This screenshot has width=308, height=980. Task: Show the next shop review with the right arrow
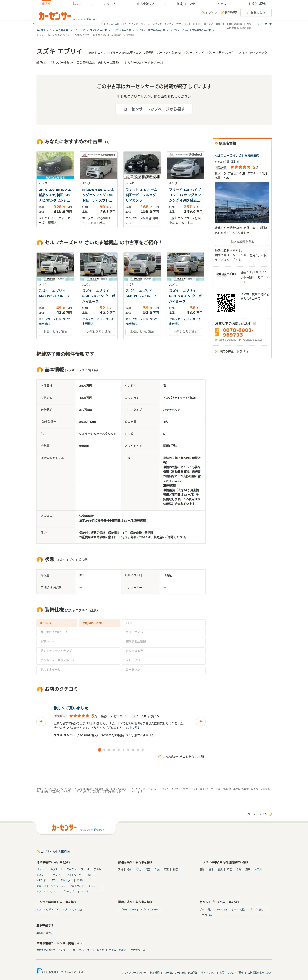pos(201,721)
